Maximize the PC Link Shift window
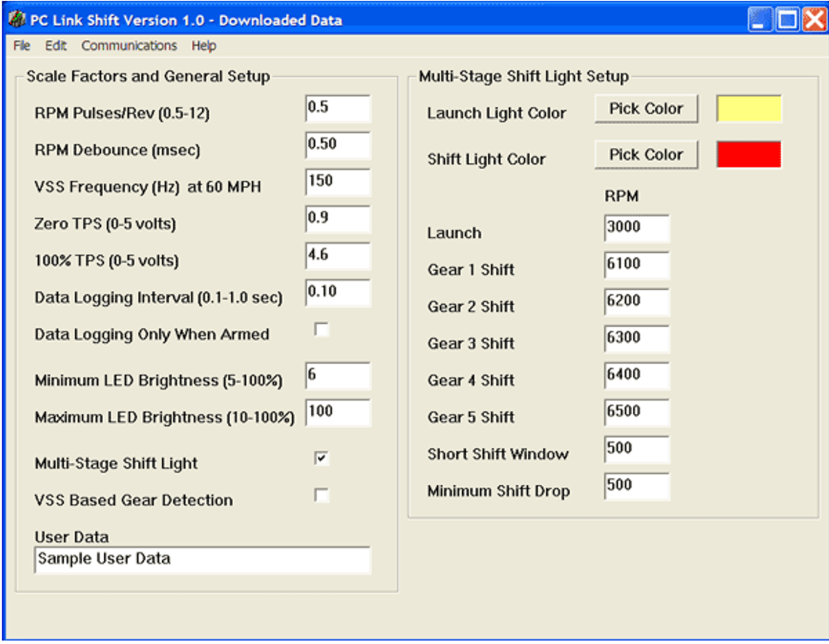This screenshot has height=644, width=829. (x=787, y=20)
